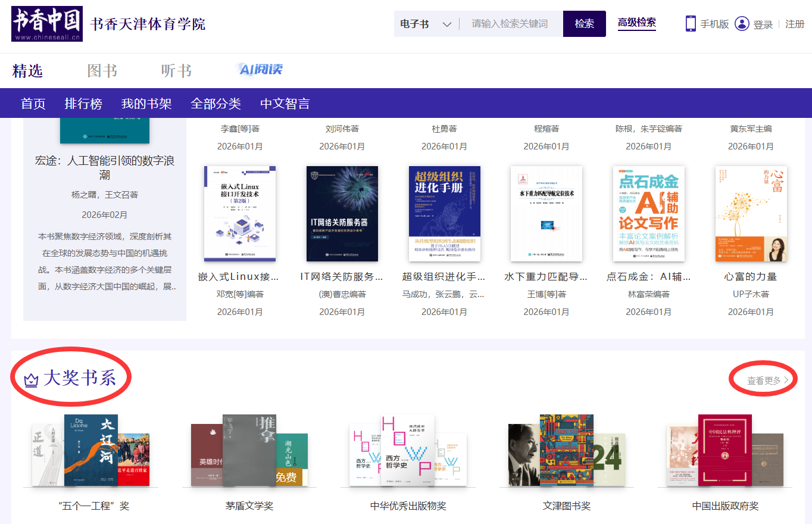Click the 书香中国 site logo
The height and width of the screenshot is (524, 812).
coord(47,24)
